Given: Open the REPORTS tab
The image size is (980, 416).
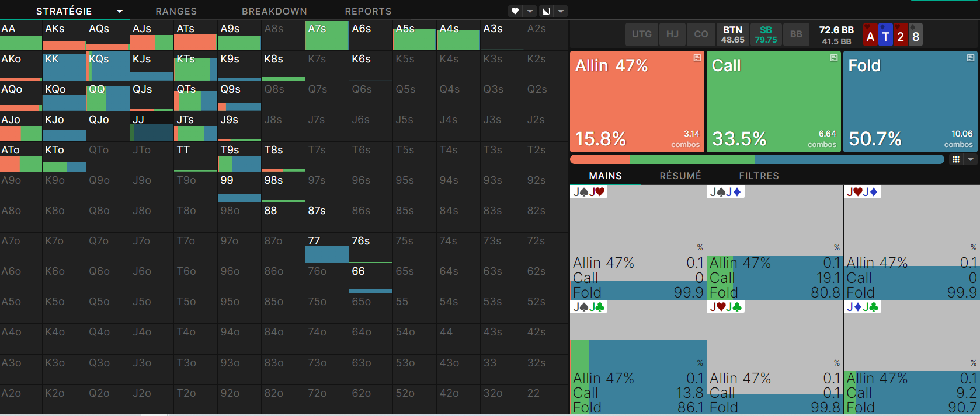Looking at the screenshot, I should 368,11.
